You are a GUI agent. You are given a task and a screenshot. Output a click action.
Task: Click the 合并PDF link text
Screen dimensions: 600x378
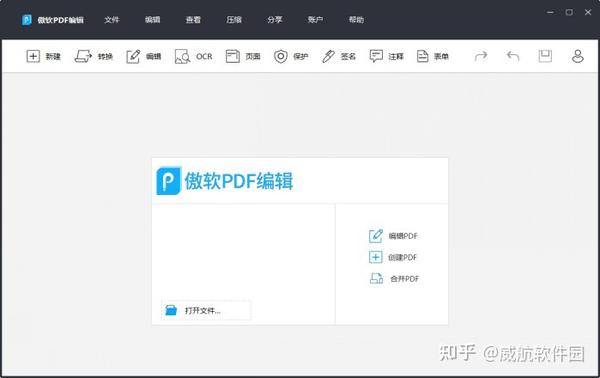[404, 279]
